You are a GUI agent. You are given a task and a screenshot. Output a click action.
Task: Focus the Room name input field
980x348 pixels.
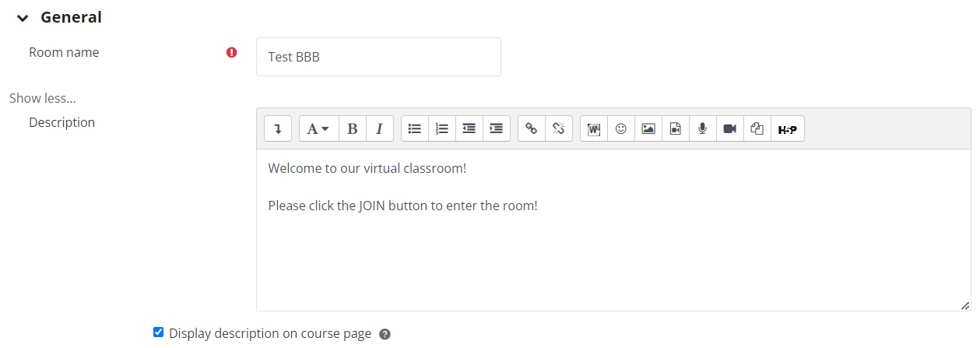click(378, 57)
